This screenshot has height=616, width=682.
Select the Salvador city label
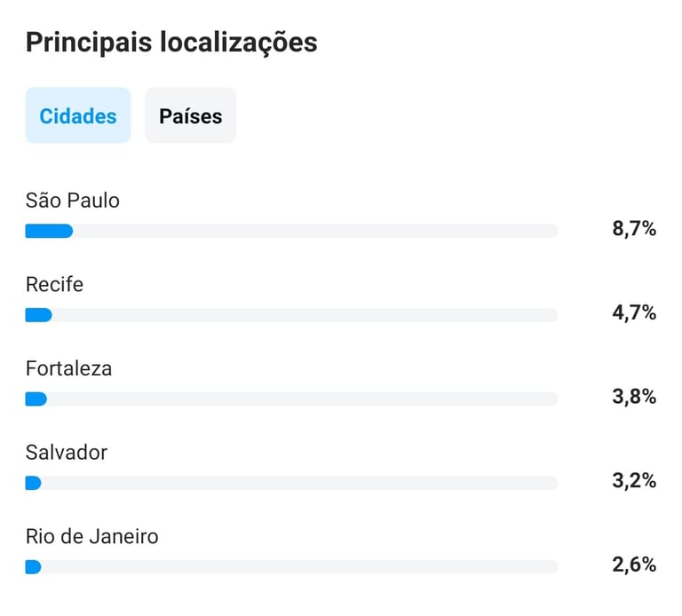(66, 452)
